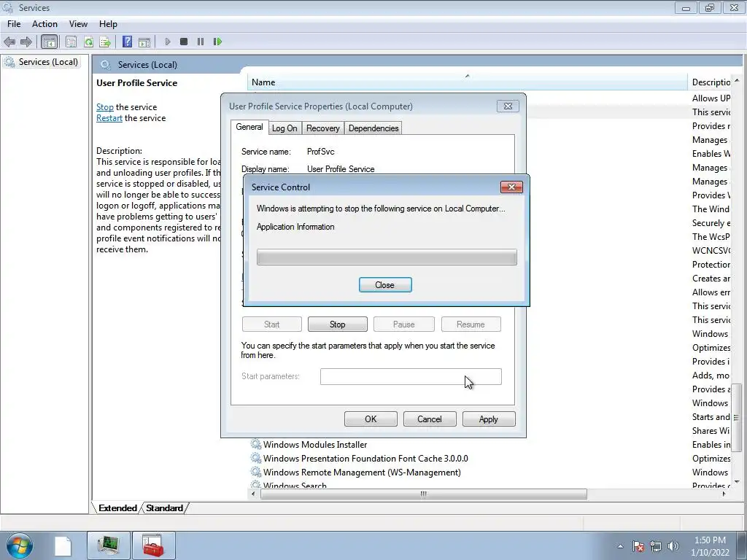Close the User Profile Service Properties dialog
Viewport: 747px width, 560px height.
point(508,106)
